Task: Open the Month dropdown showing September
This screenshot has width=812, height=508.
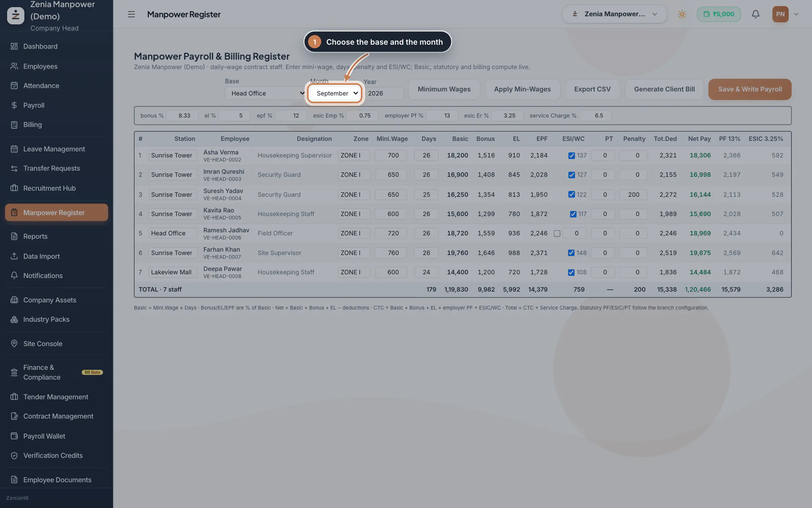Action: (x=335, y=93)
